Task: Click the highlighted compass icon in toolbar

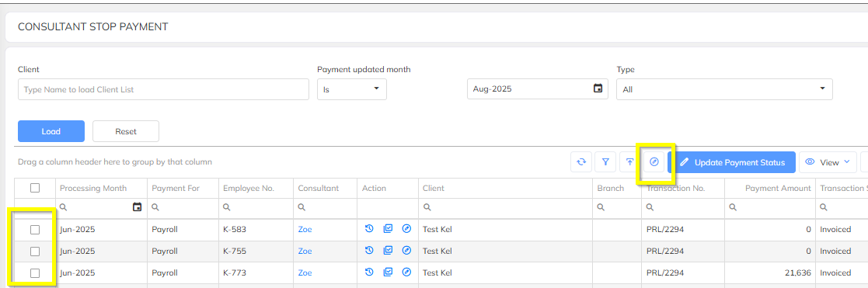Action: pyautogui.click(x=654, y=162)
